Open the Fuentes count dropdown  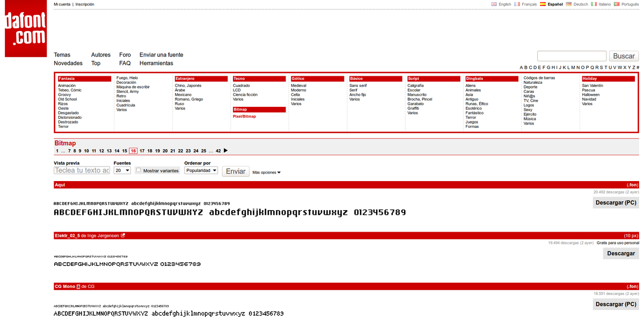pyautogui.click(x=122, y=170)
